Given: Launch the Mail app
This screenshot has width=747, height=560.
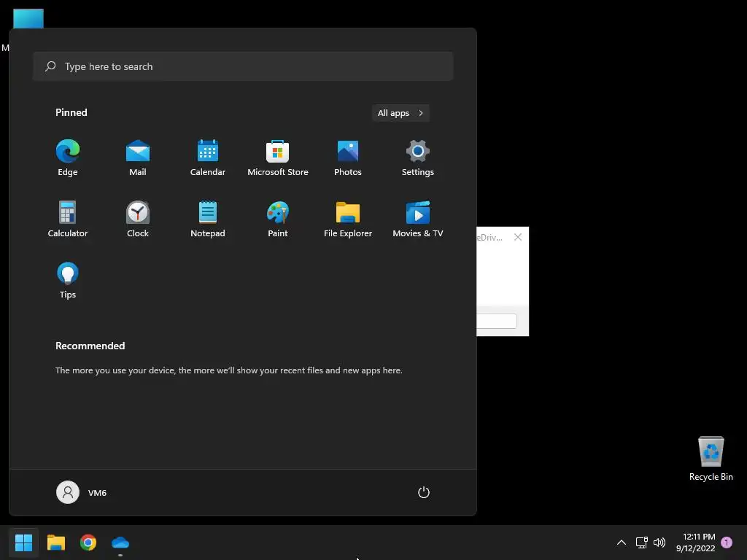Looking at the screenshot, I should [x=138, y=158].
